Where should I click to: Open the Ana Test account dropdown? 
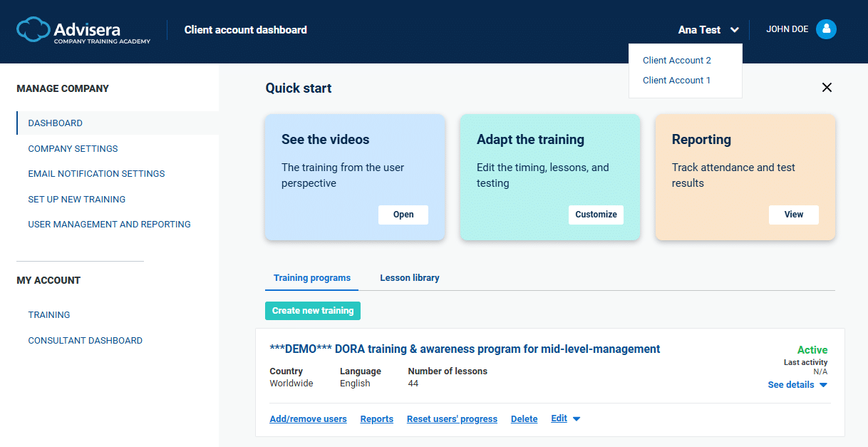tap(708, 29)
